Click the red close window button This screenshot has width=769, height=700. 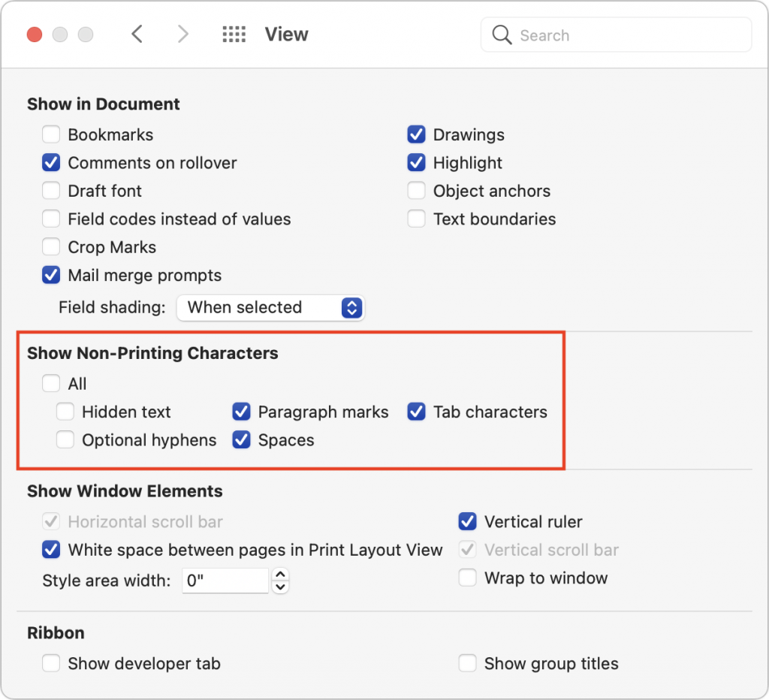tap(35, 35)
